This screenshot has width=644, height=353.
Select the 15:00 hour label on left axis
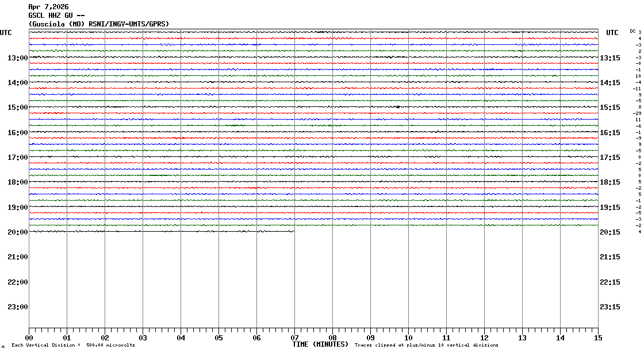(18, 108)
